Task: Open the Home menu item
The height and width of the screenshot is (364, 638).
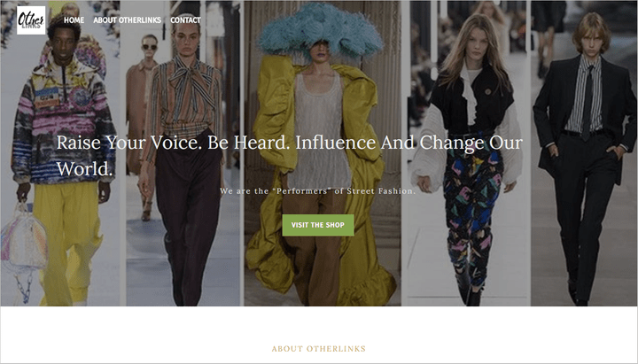Action: point(74,20)
